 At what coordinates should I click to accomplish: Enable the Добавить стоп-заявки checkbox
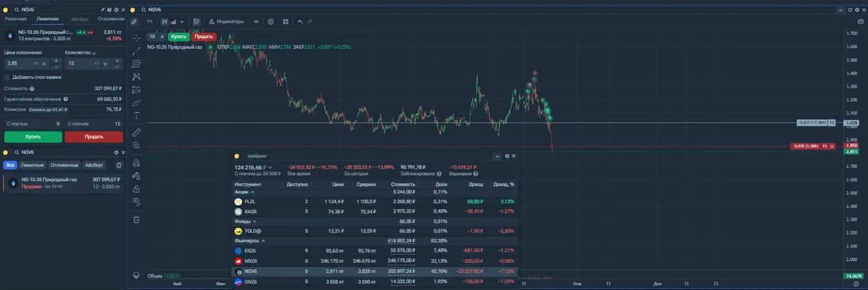tap(7, 77)
